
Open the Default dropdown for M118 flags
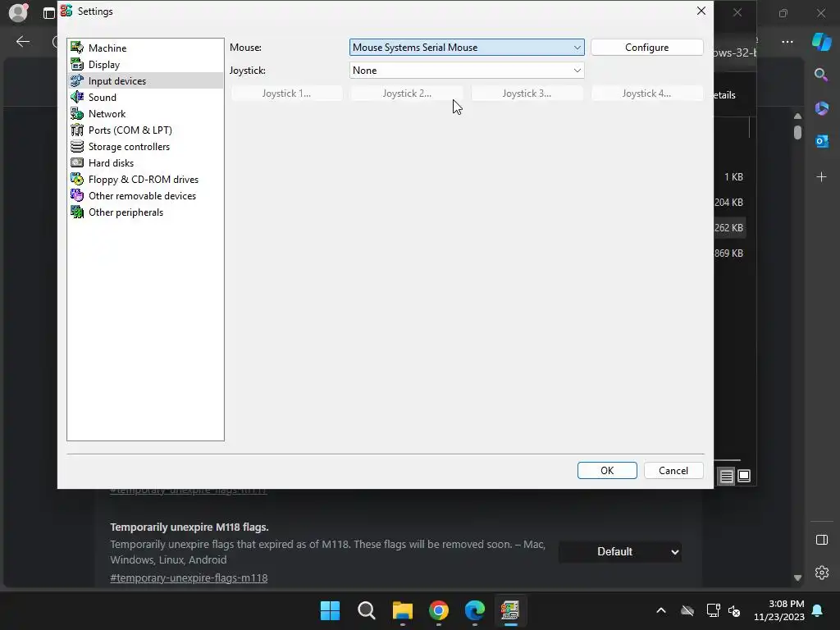(x=620, y=552)
